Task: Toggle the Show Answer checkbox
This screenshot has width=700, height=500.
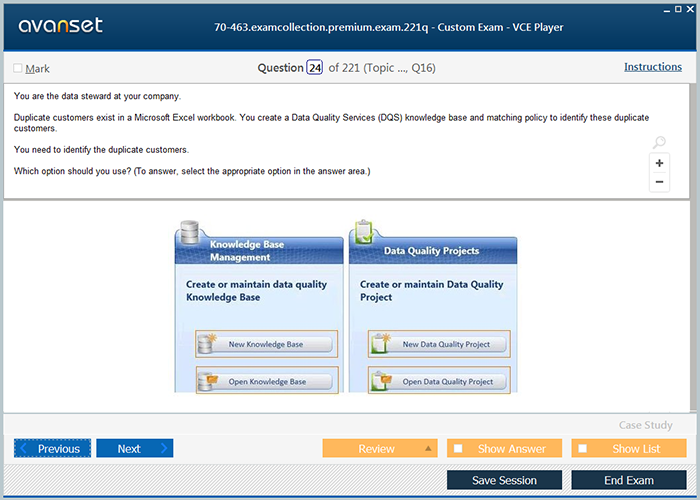Action: coord(458,448)
